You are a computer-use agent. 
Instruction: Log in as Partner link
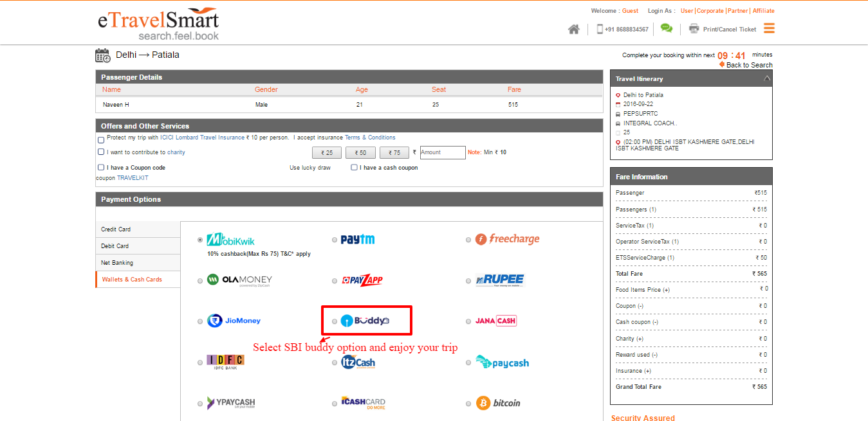(x=738, y=11)
